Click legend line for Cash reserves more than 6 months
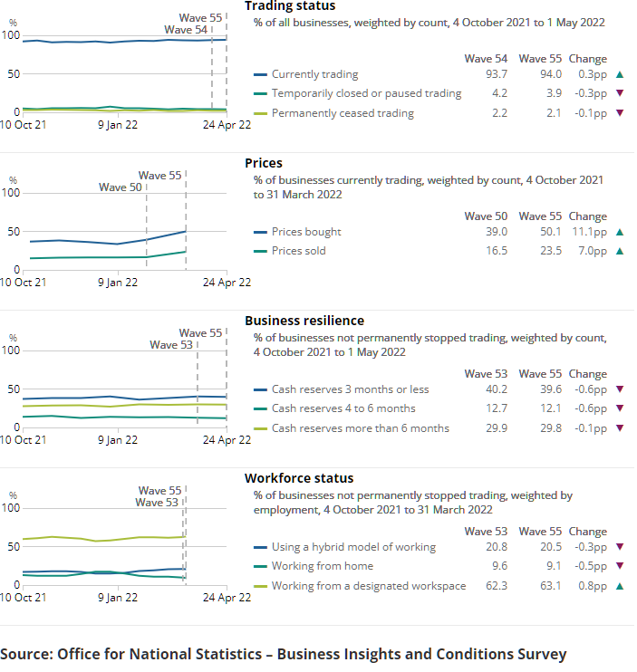637x672 pixels. tap(261, 428)
